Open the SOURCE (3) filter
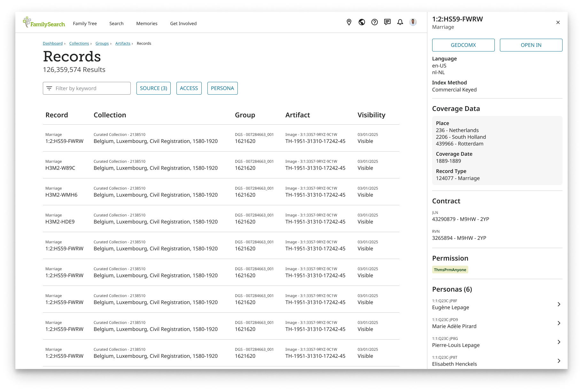Image resolution: width=583 pixels, height=392 pixels. [x=153, y=88]
